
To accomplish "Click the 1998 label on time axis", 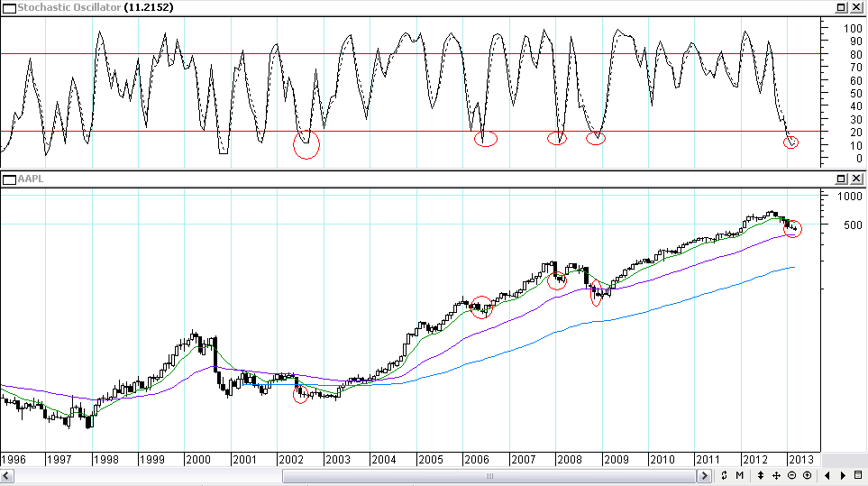I will point(105,460).
